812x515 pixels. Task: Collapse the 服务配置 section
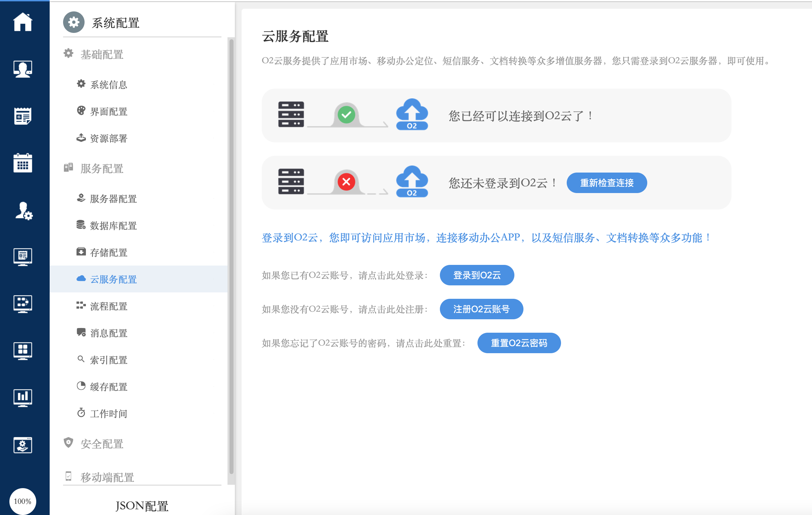pyautogui.click(x=101, y=169)
